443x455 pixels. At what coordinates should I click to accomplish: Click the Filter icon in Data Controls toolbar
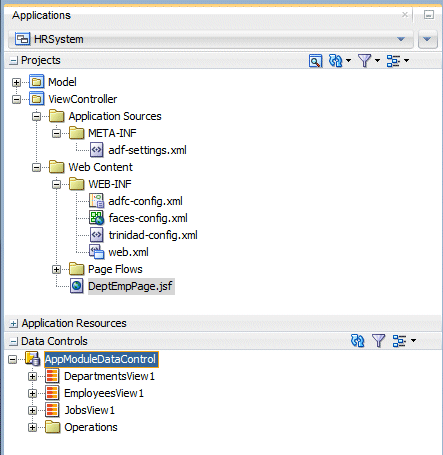point(378,341)
